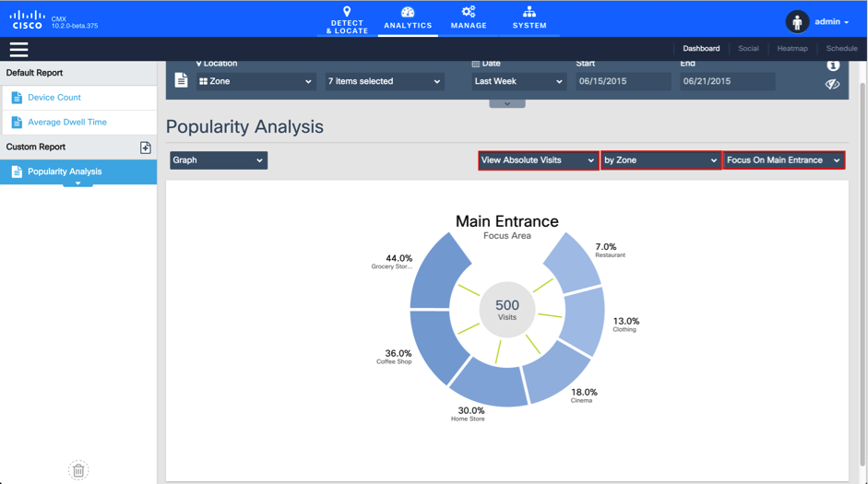Image resolution: width=868 pixels, height=484 pixels.
Task: Click the Start date field 06/15/2015
Action: 624,81
